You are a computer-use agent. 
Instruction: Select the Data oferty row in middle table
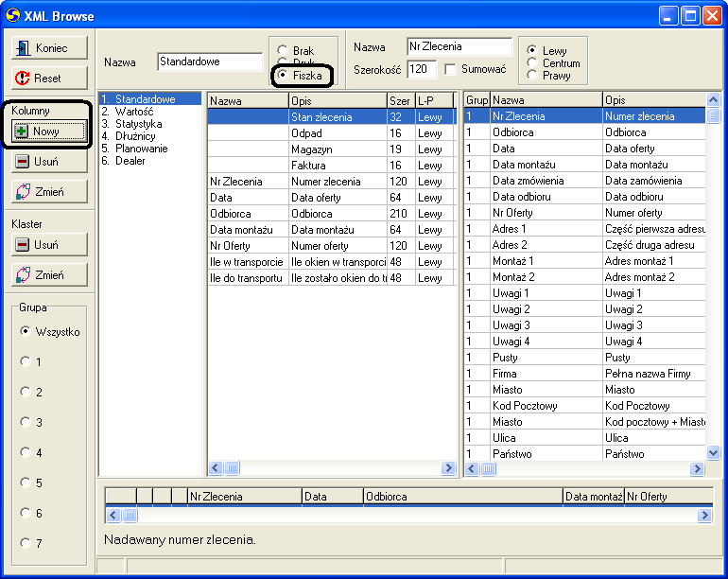click(x=332, y=198)
